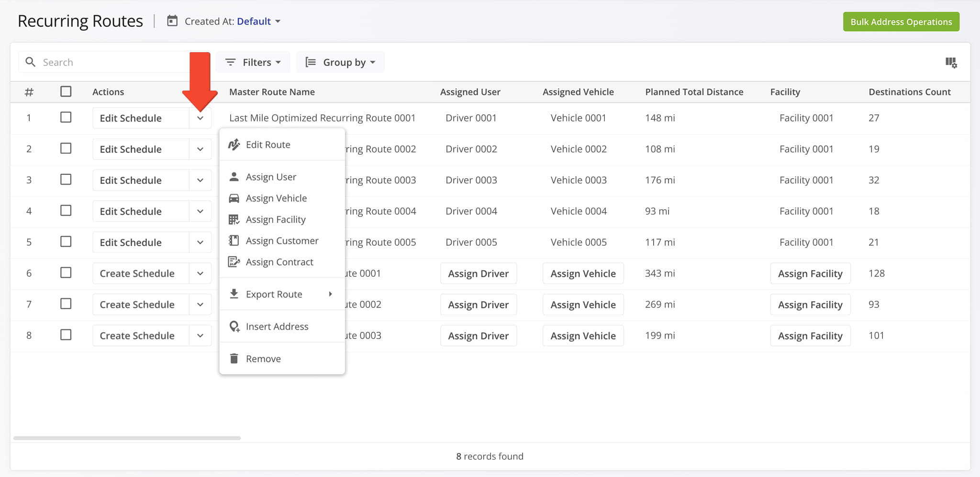Expand the actions chevron in row 6

(x=200, y=273)
